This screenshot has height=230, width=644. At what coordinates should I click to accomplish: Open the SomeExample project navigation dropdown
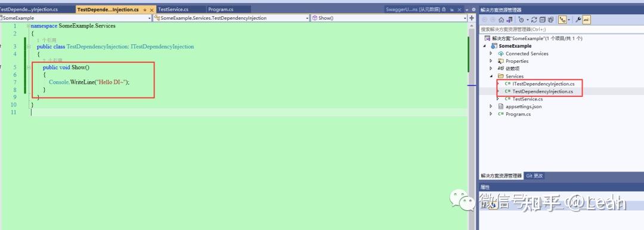(x=76, y=18)
